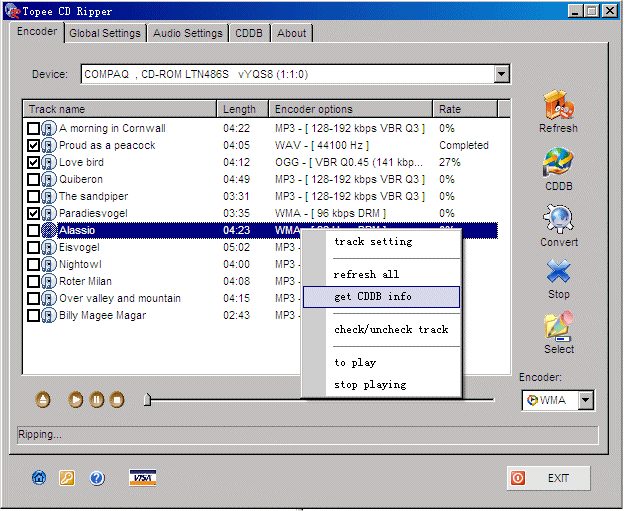Uncheck the Love bird track checkbox
Image resolution: width=625 pixels, height=511 pixels.
33,162
